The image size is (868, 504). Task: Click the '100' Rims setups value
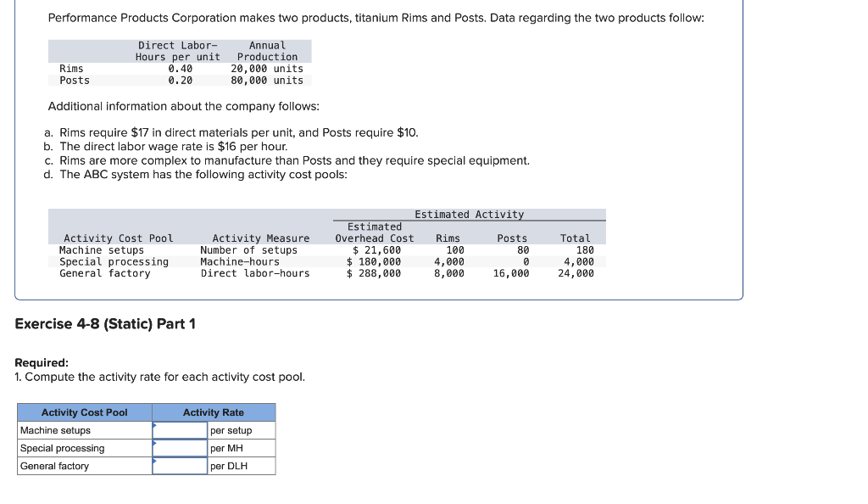[455, 250]
